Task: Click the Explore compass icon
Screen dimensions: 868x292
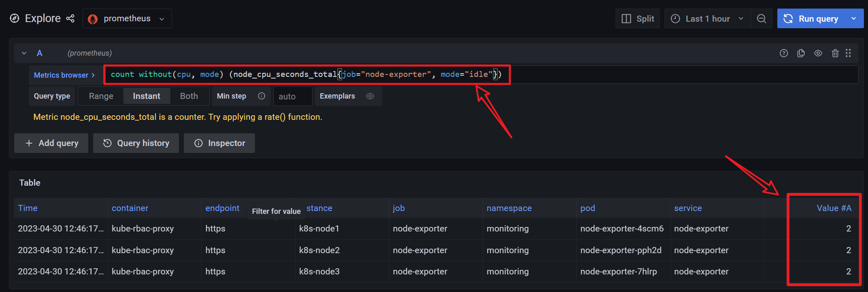Action: [x=15, y=18]
